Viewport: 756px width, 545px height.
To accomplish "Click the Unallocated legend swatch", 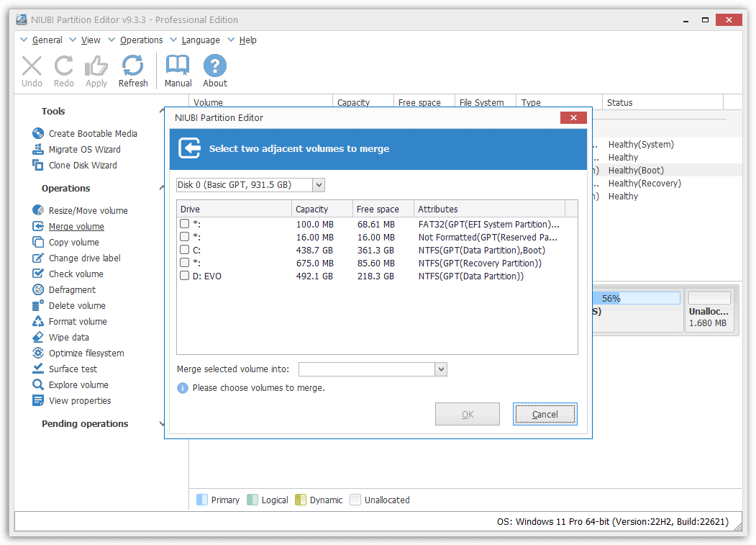I will (x=355, y=500).
